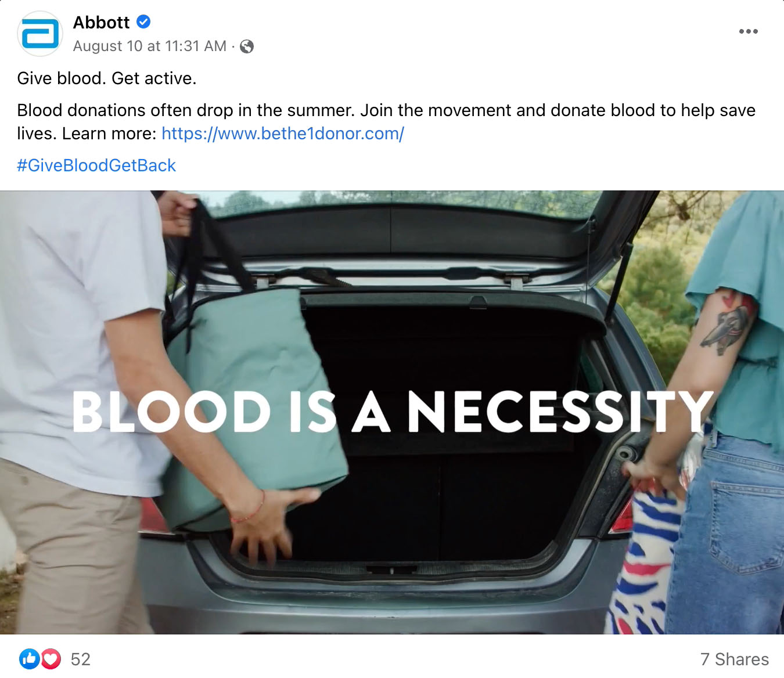The width and height of the screenshot is (784, 678).
Task: Open the three-dot post options menu
Action: (748, 31)
